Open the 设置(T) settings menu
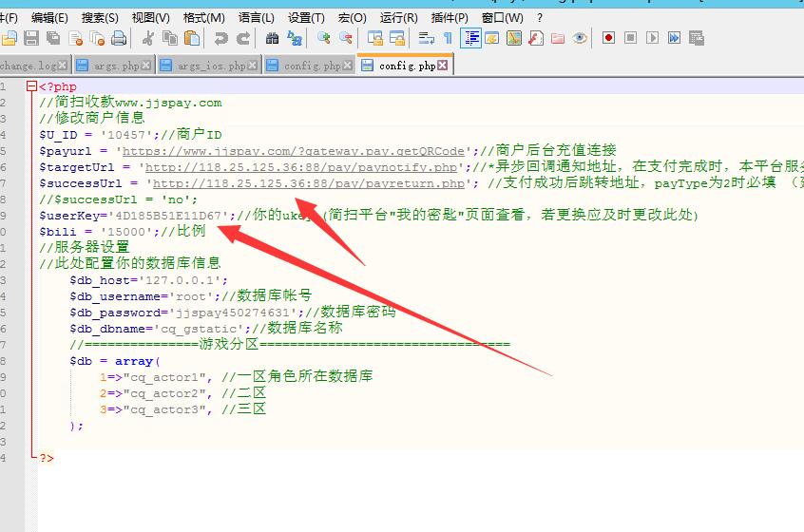 click(305, 17)
